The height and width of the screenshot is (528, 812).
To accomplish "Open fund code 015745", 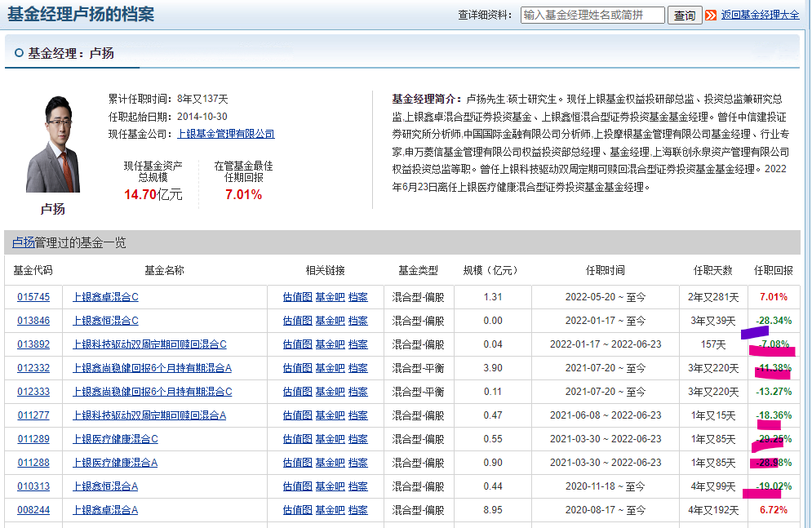I will tap(33, 297).
